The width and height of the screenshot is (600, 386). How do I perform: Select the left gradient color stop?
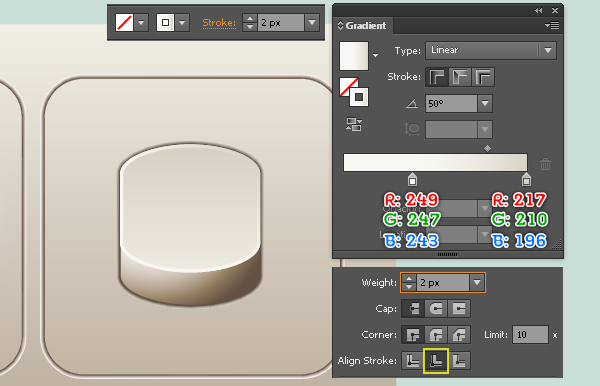pos(412,179)
